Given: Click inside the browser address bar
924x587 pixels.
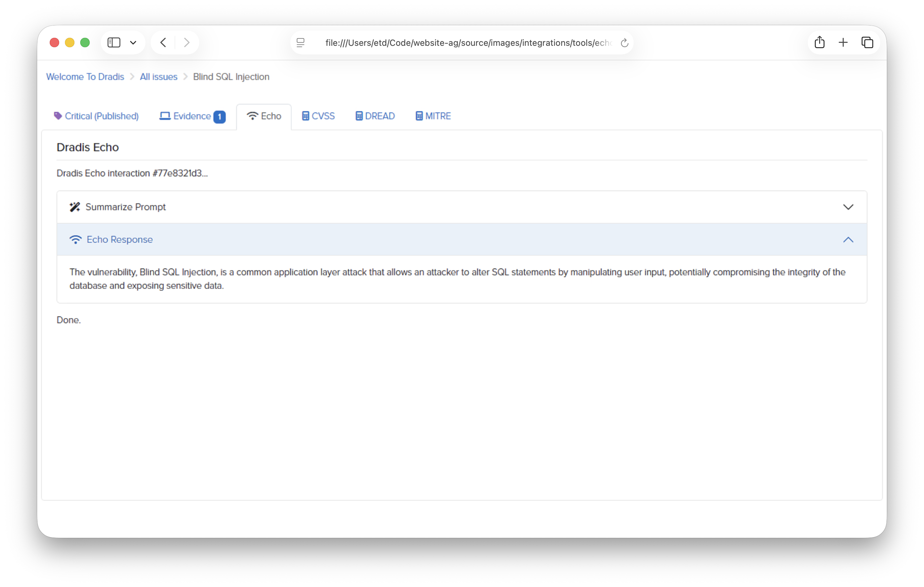Looking at the screenshot, I should tap(460, 43).
